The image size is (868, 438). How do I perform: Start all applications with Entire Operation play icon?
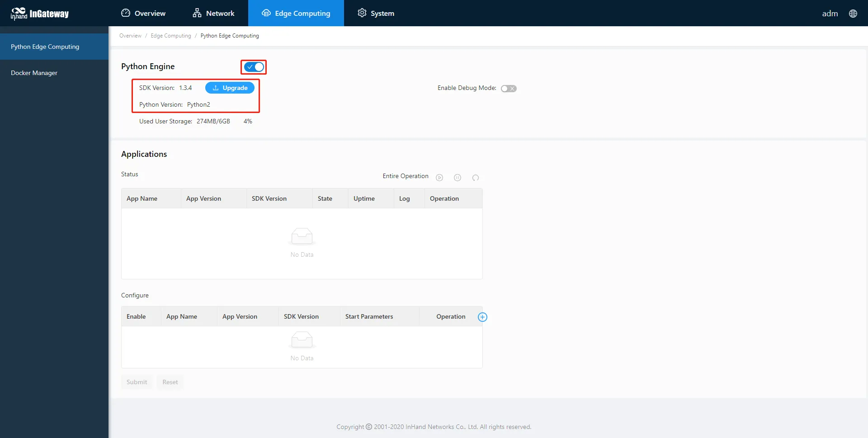pos(439,178)
